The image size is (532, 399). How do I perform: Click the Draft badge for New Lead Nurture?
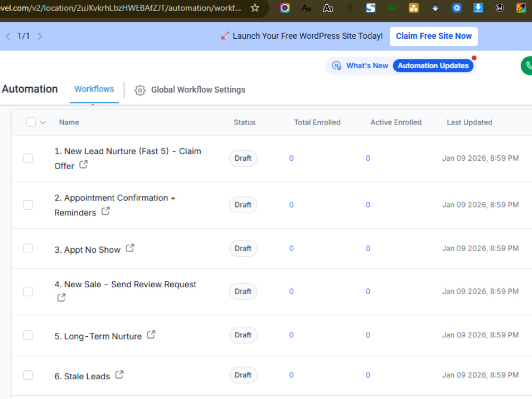pos(243,158)
